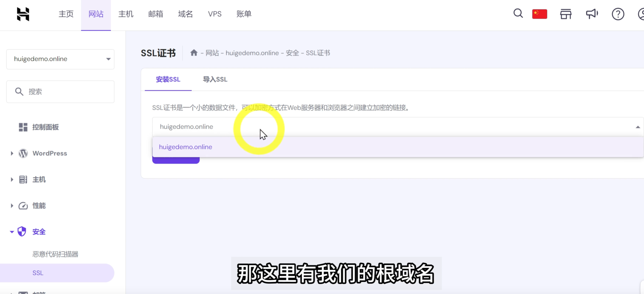Expand the WordPress sidebar section arrow
This screenshot has height=294, width=644.
click(x=12, y=153)
